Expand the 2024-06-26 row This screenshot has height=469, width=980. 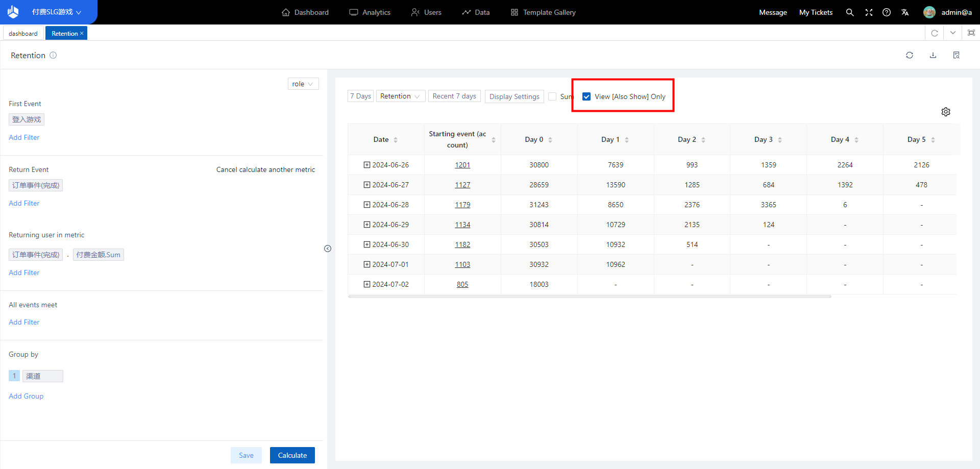coord(366,165)
